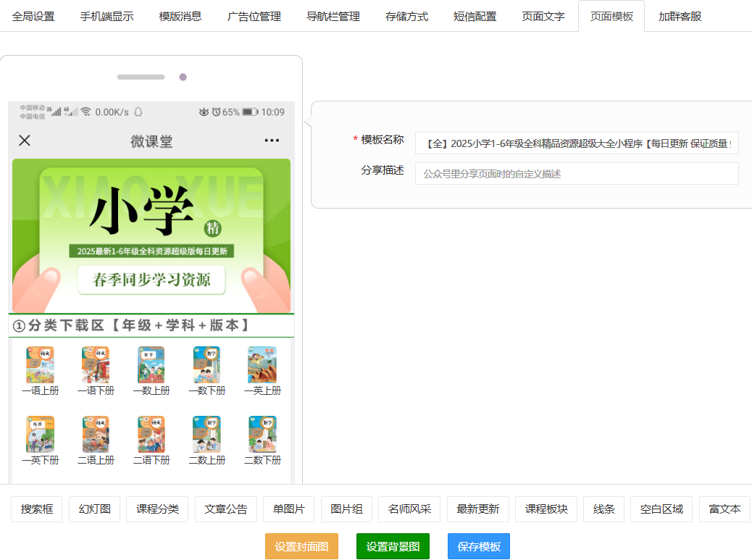This screenshot has height=560, width=752.
Task: Add a 搜索框 component
Action: point(36,509)
